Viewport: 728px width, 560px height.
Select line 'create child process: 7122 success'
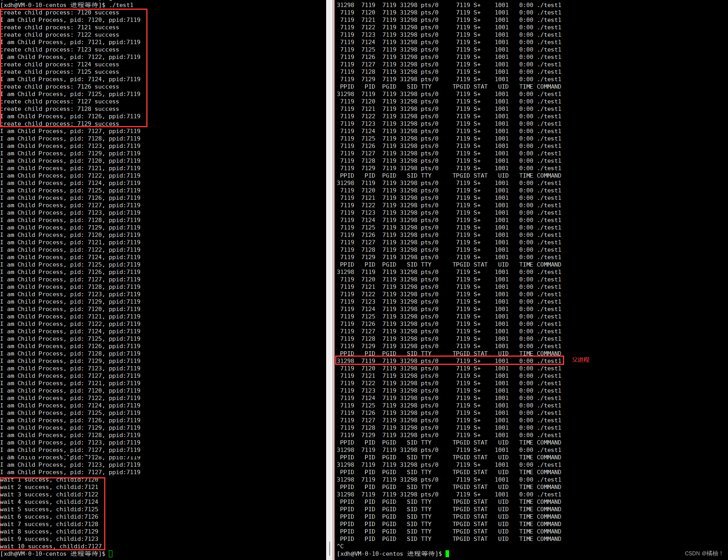click(x=60, y=35)
